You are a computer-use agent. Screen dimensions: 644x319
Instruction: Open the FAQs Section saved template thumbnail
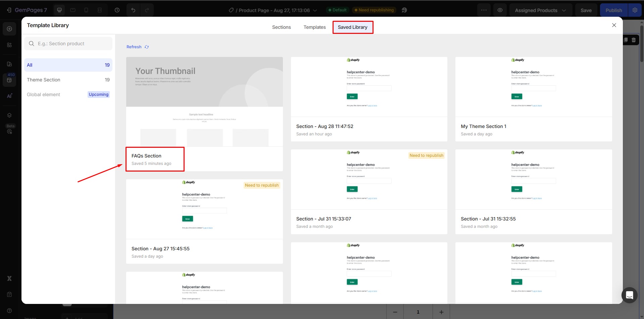pos(204,101)
